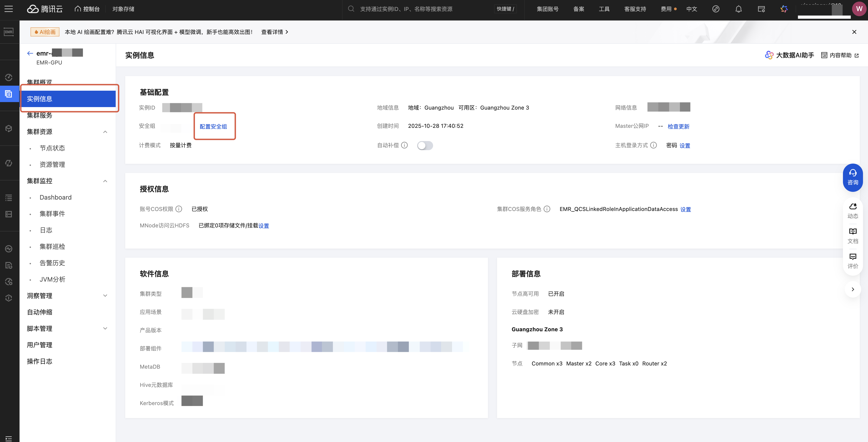Collapse the 集群资源 section

point(105,132)
